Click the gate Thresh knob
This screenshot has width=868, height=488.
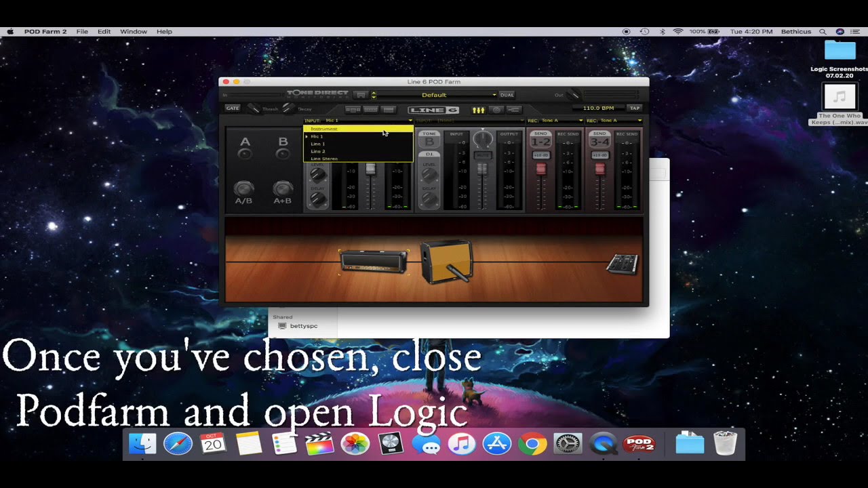[254, 108]
